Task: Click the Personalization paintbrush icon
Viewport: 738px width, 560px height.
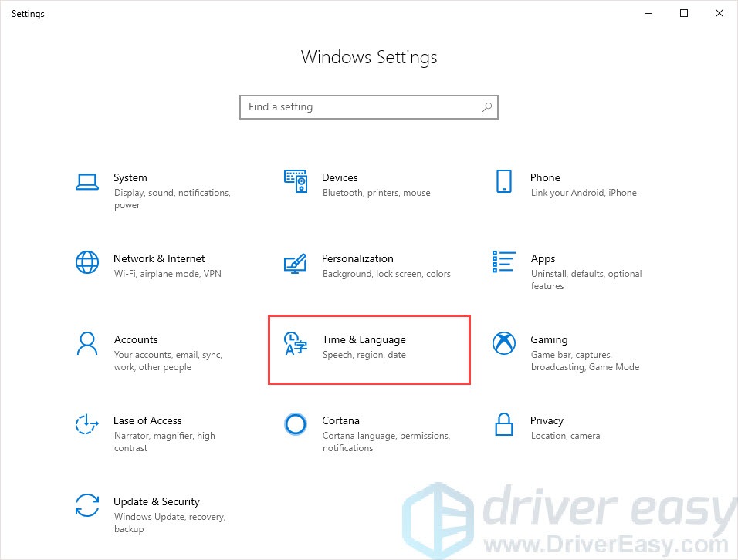Action: (295, 262)
